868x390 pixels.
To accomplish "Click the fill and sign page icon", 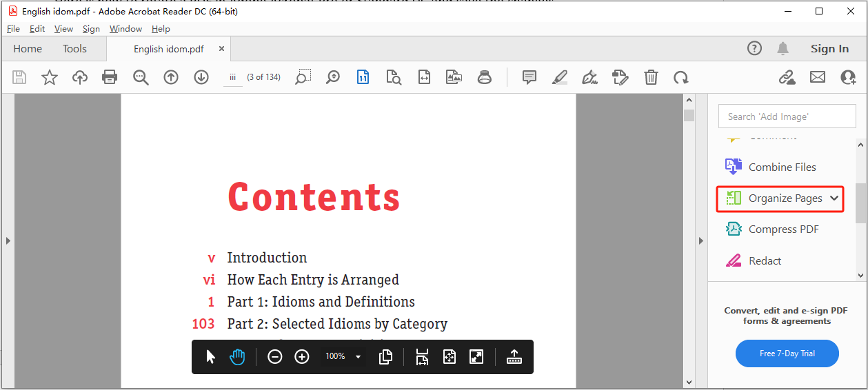I will [620, 77].
